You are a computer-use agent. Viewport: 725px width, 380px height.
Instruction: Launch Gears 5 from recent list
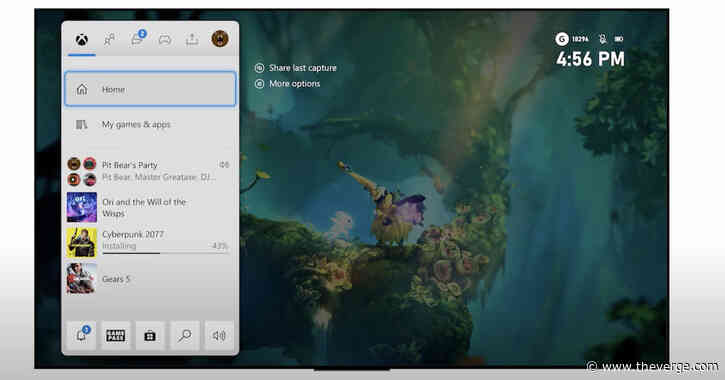(150, 279)
